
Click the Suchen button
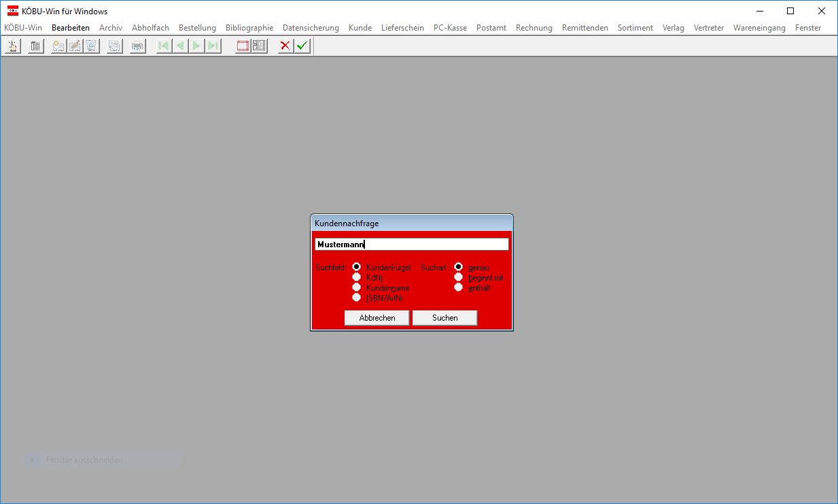[x=445, y=318]
